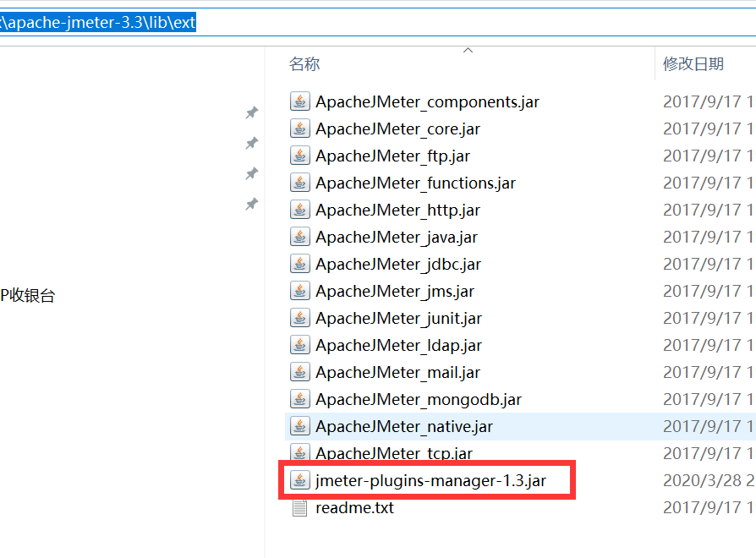Image resolution: width=756 pixels, height=558 pixels.
Task: Sort files by 修改日期 column
Action: click(x=692, y=63)
